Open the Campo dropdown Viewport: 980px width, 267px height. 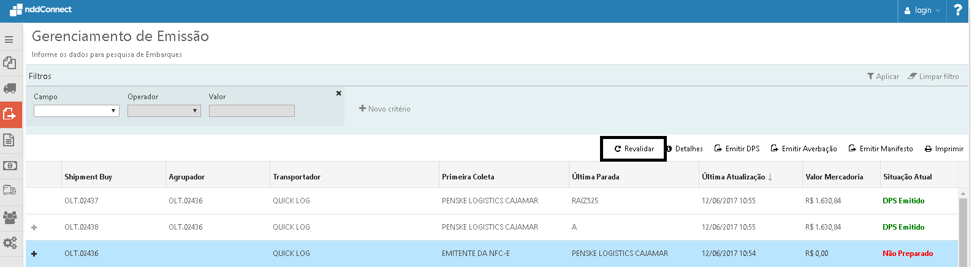(x=77, y=111)
